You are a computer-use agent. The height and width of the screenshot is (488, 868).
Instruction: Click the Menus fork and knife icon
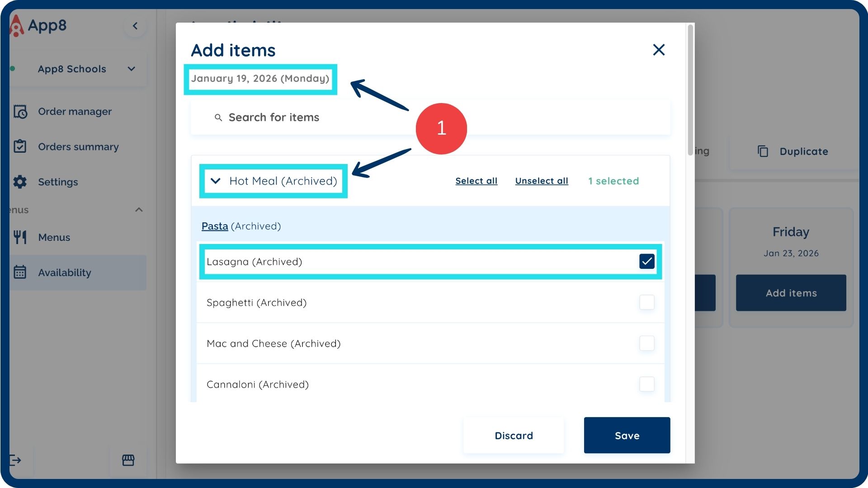tap(20, 237)
